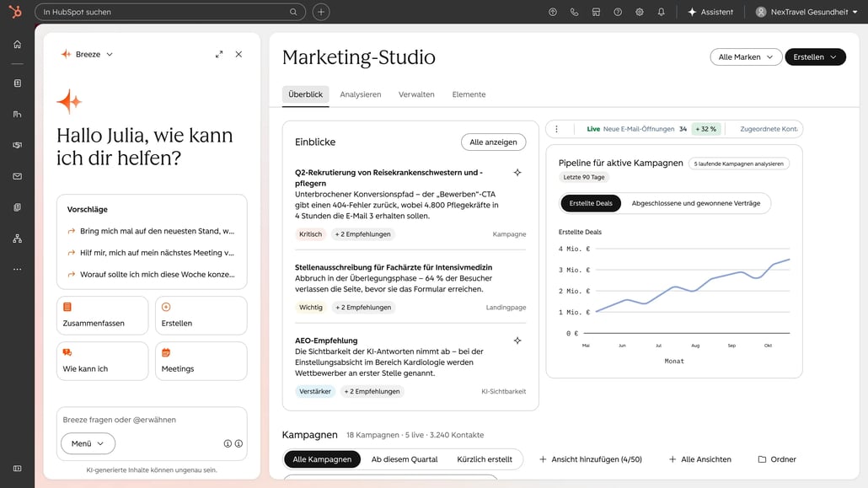Viewport: 868px width, 488px height.
Task: Click the search magnifier icon
Action: pyautogui.click(x=293, y=12)
